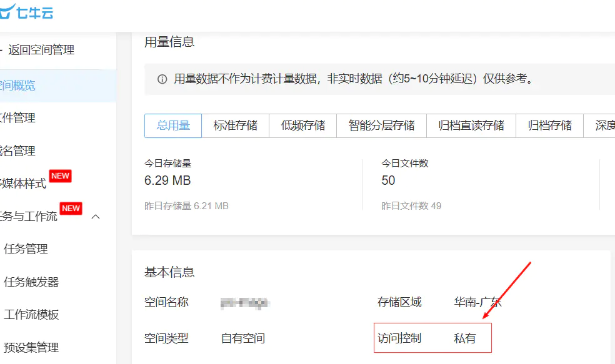Open 任务管理 submenu item
This screenshot has height=364, width=615.
(26, 249)
